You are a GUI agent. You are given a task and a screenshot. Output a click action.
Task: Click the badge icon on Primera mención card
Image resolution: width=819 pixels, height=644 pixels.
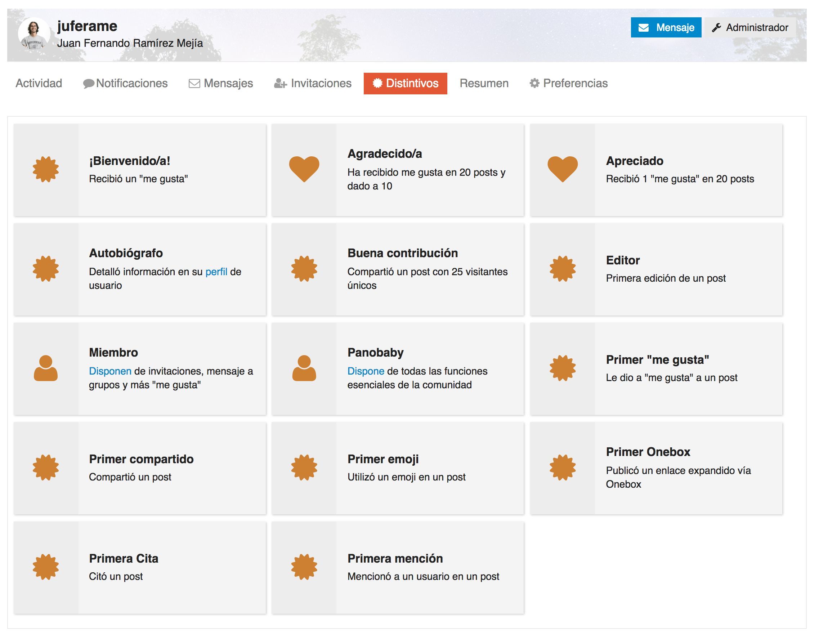pyautogui.click(x=304, y=567)
